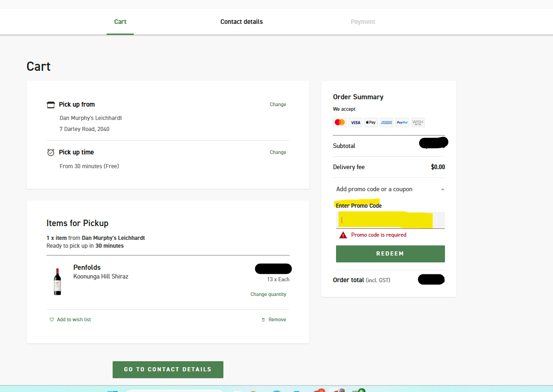553x392 pixels.
Task: Click the Koonunga Hill Shiraz product name
Action: pos(101,277)
